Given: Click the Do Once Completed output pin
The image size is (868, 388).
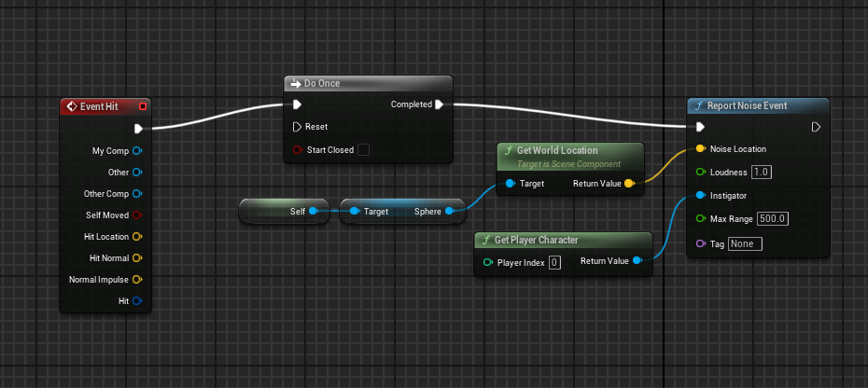Looking at the screenshot, I should 439,104.
